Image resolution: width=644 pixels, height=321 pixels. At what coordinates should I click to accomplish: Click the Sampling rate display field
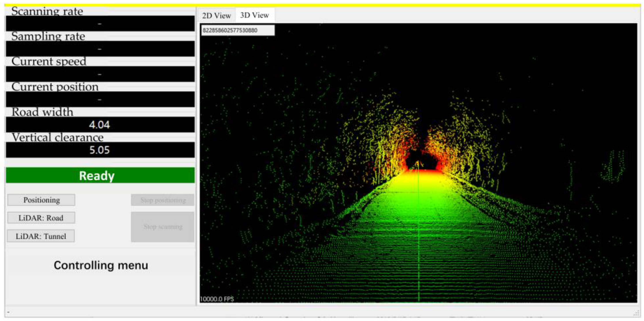click(x=100, y=49)
